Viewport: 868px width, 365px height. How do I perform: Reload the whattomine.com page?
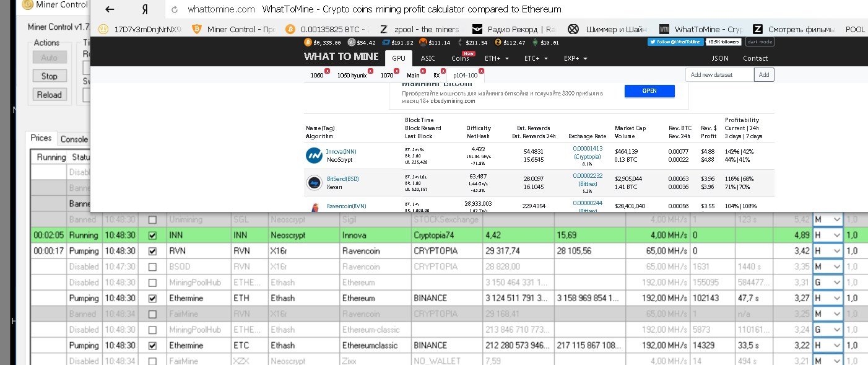click(x=175, y=9)
